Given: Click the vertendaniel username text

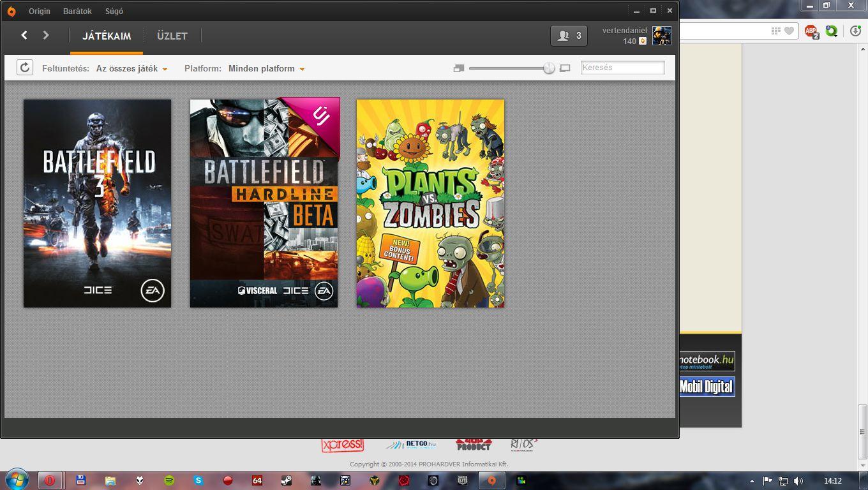Looking at the screenshot, I should [624, 31].
